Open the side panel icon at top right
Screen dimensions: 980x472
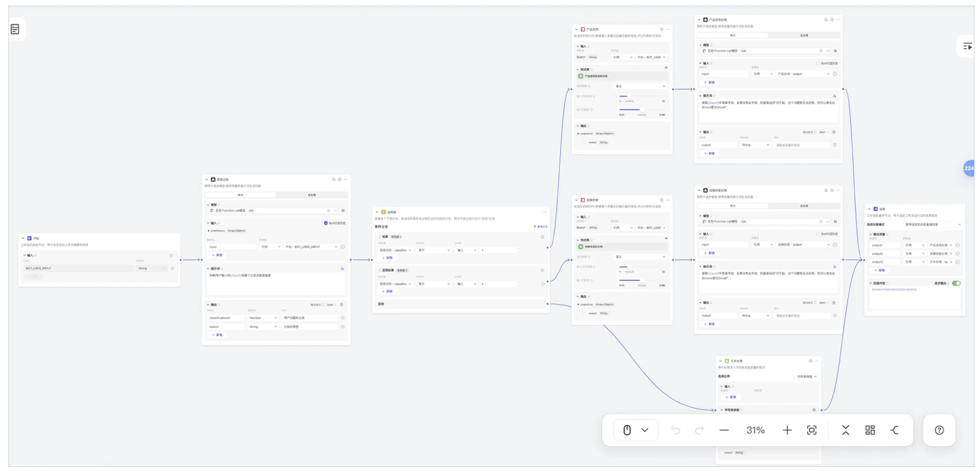coord(967,46)
